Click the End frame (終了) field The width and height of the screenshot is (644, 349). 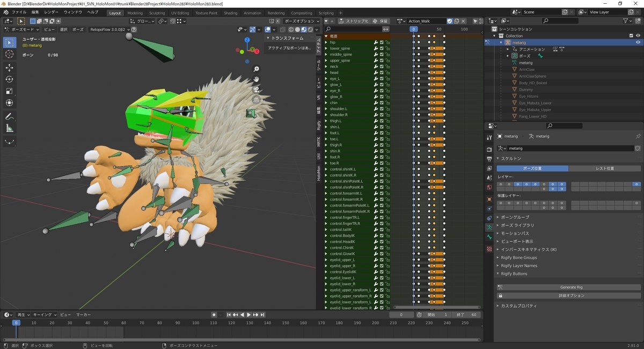click(x=466, y=315)
